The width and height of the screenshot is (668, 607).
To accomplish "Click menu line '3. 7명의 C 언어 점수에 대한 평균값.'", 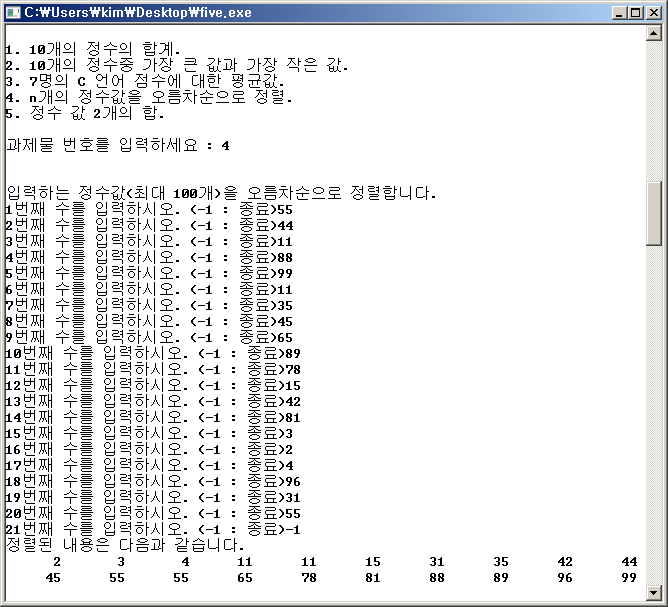I will 145,81.
